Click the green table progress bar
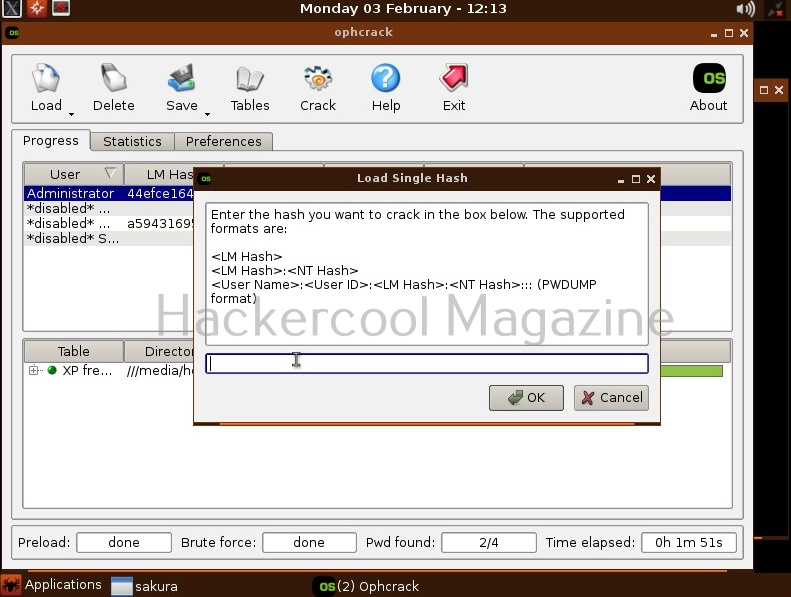This screenshot has height=597, width=791. tap(691, 371)
